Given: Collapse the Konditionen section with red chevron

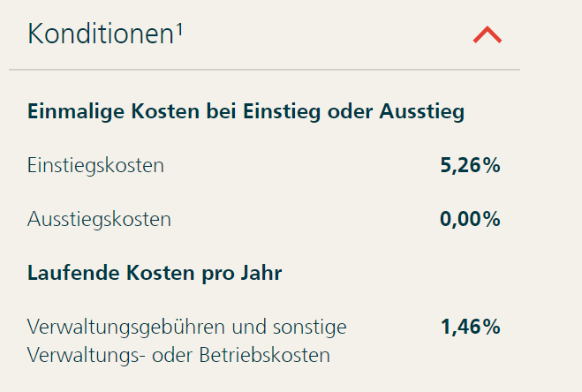Looking at the screenshot, I should [x=487, y=34].
